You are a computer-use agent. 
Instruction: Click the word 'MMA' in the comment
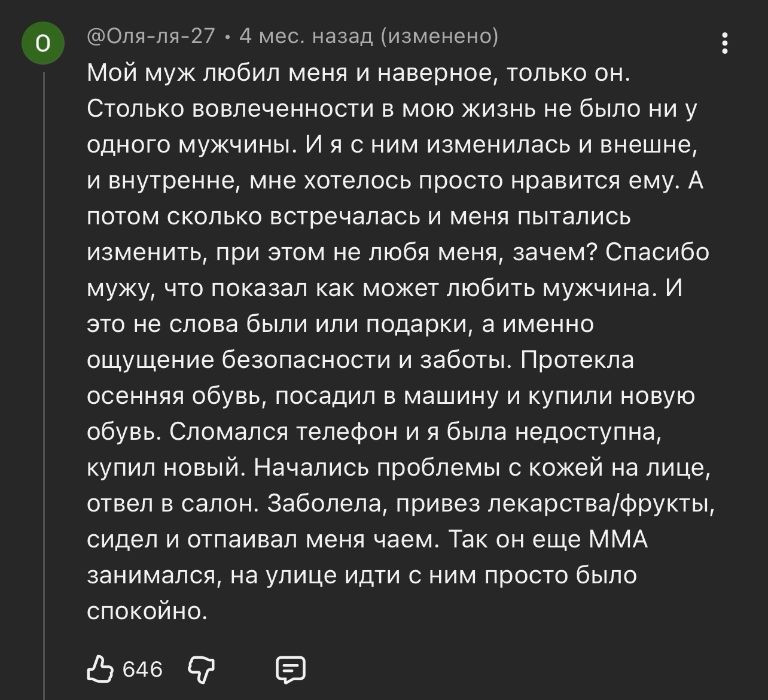tap(619, 540)
